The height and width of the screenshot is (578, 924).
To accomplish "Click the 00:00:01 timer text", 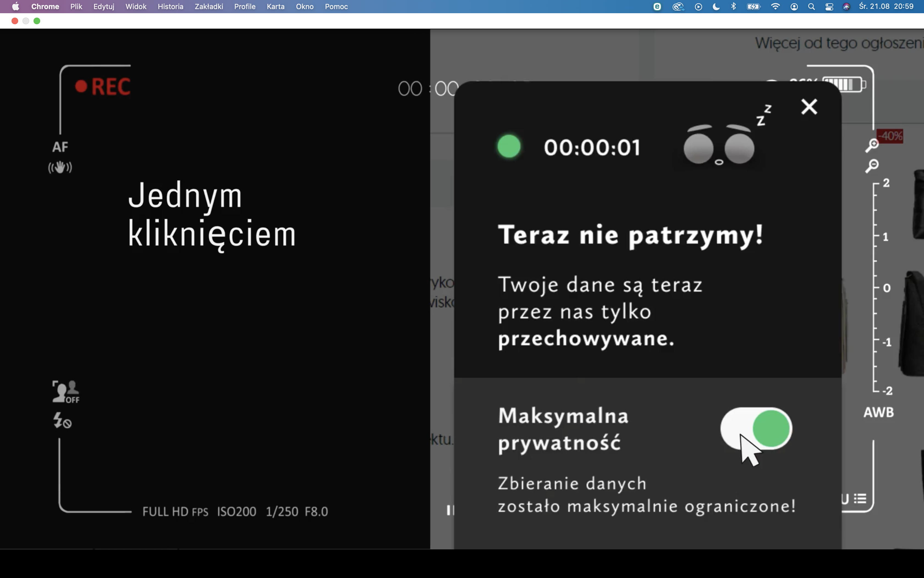I will tap(592, 148).
